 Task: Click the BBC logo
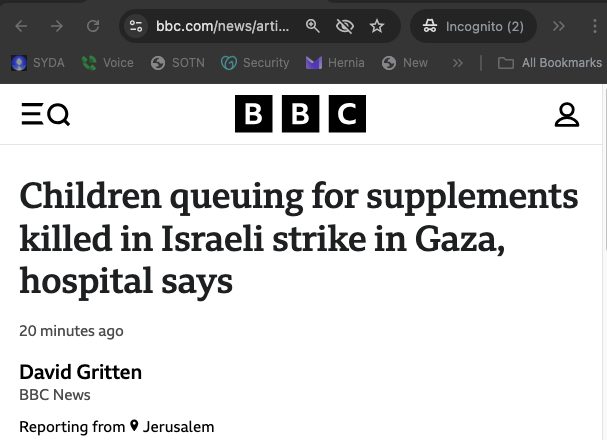click(300, 114)
